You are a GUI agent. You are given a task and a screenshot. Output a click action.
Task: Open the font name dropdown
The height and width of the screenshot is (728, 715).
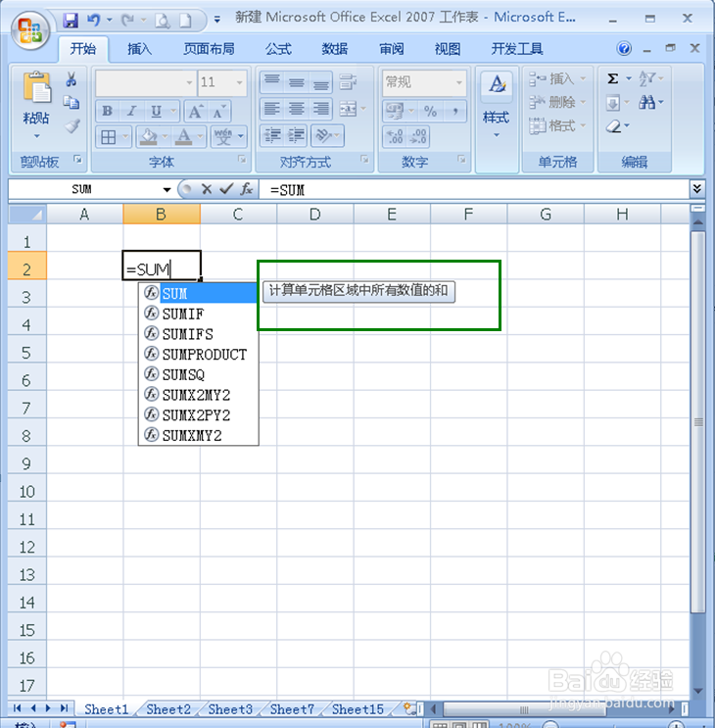[189, 82]
